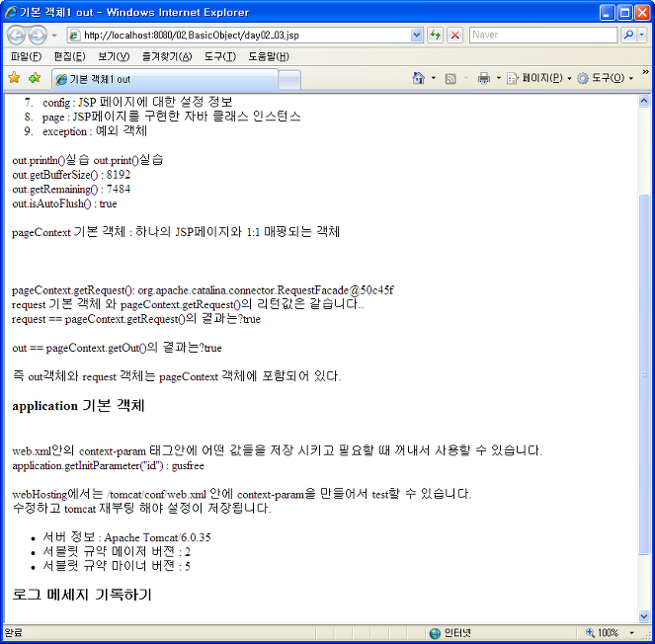
Task: Expand the Home button dropdown arrow
Action: pyautogui.click(x=433, y=78)
